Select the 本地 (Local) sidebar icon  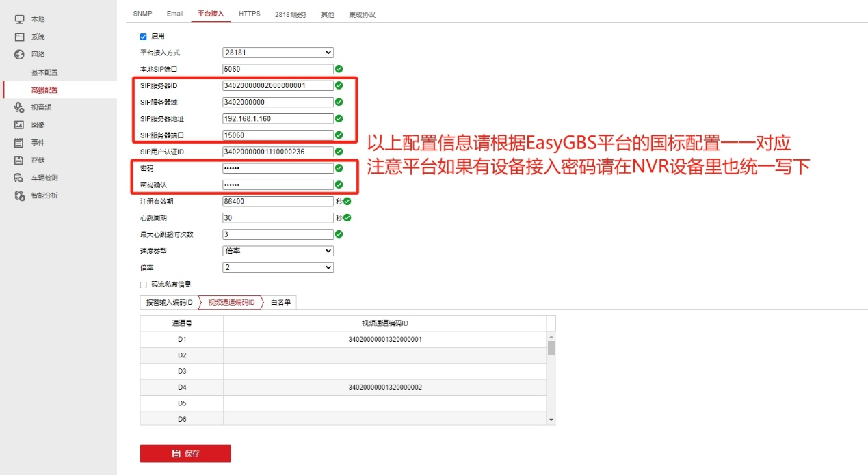tap(18, 18)
